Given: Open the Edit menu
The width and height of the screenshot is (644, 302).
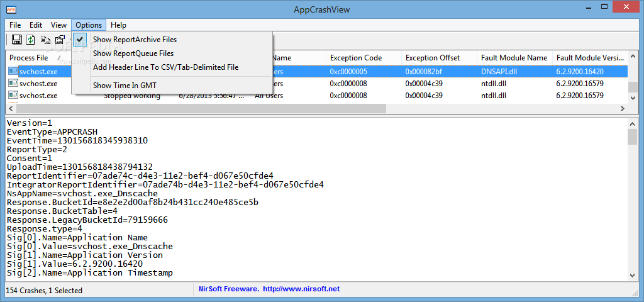Looking at the screenshot, I should coord(36,25).
